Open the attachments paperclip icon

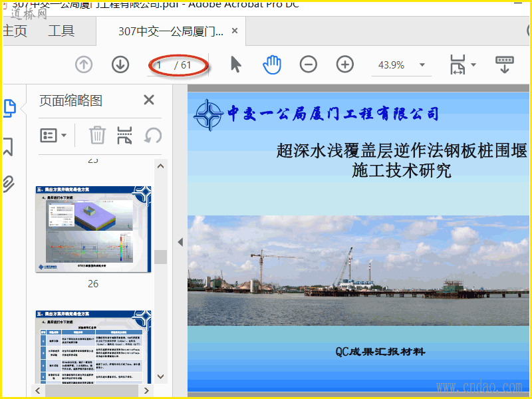pos(9,184)
